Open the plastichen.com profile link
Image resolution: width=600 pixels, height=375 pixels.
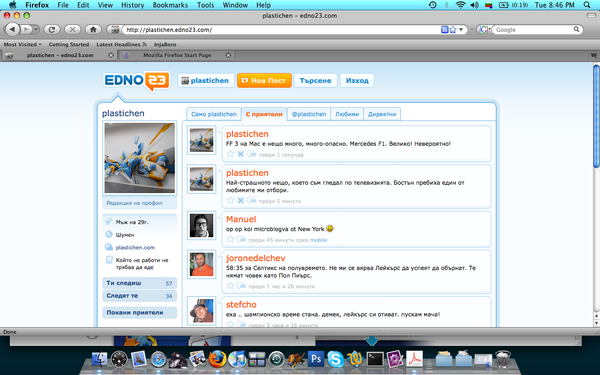[x=135, y=248]
